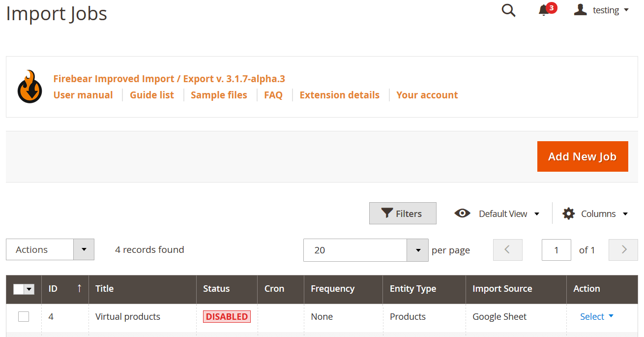
Task: Click the Status column header
Action: 227,289
